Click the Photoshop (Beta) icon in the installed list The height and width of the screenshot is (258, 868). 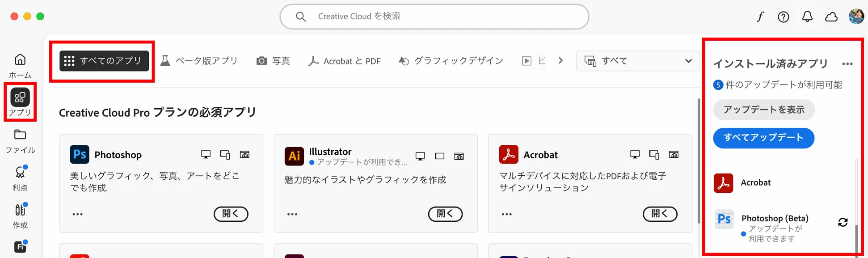pos(724,219)
